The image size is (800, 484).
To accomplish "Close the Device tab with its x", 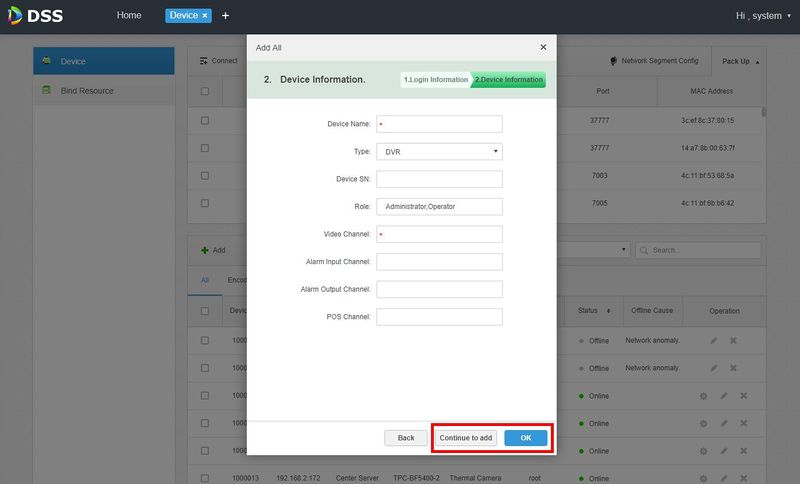I will click(x=205, y=16).
